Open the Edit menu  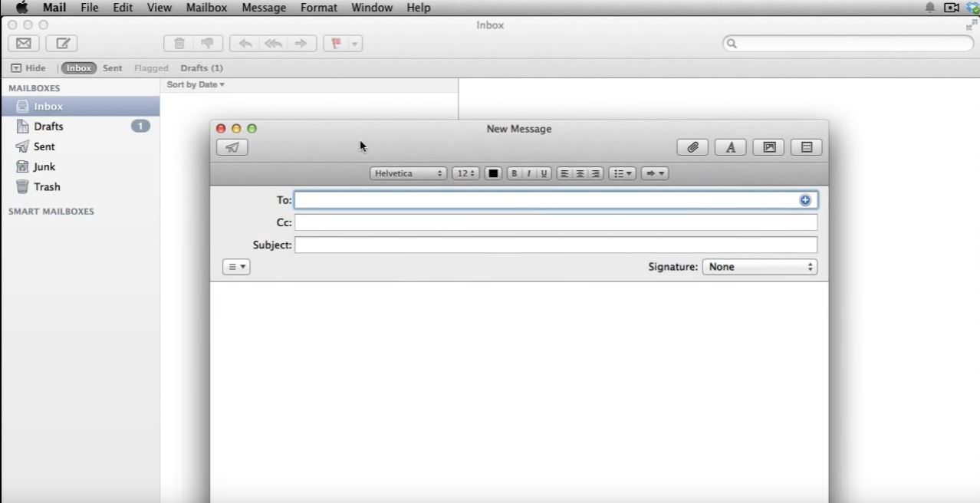(123, 8)
